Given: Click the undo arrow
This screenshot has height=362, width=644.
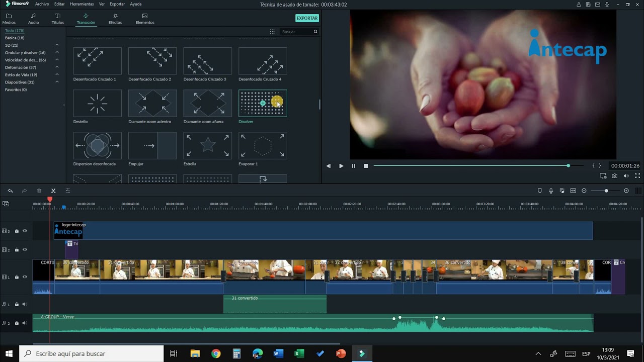Looking at the screenshot, I should tap(10, 191).
